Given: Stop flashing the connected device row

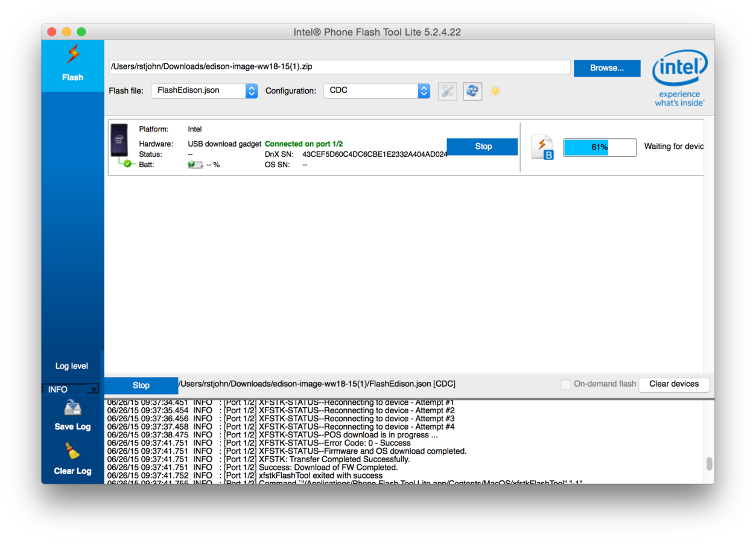Looking at the screenshot, I should pyautogui.click(x=483, y=147).
